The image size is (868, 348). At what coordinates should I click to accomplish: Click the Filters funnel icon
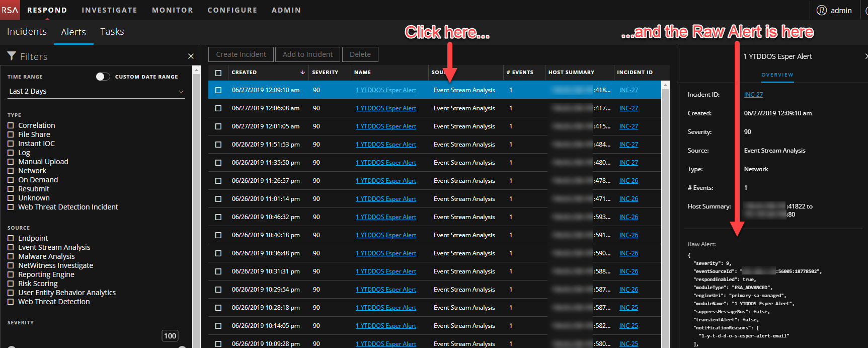(12, 56)
